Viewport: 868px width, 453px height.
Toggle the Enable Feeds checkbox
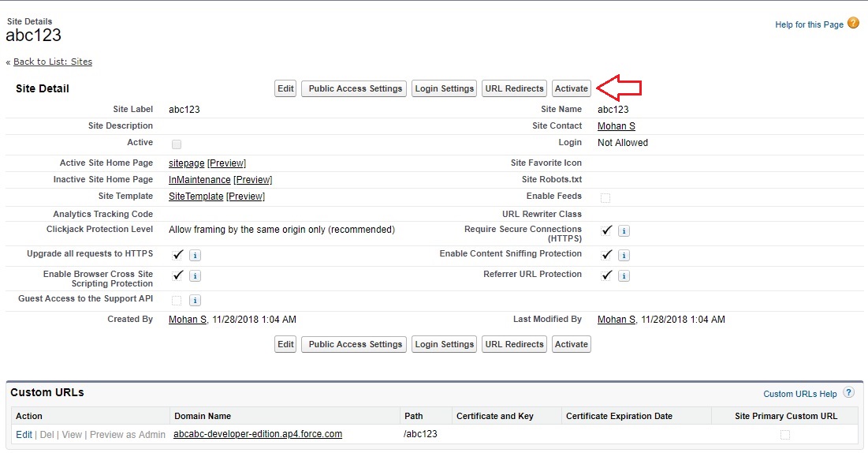[x=605, y=197]
